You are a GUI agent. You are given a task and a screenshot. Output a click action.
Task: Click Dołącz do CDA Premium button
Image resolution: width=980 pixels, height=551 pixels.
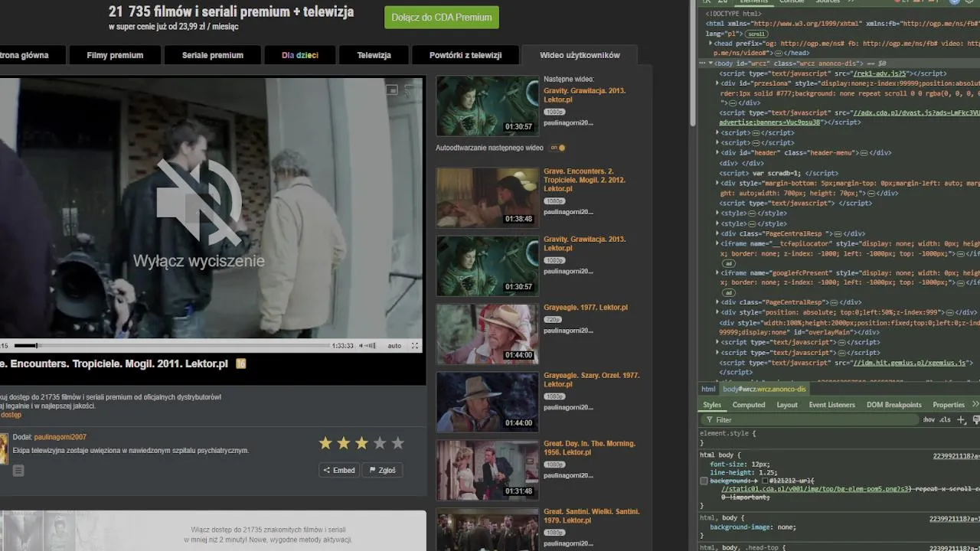point(442,17)
